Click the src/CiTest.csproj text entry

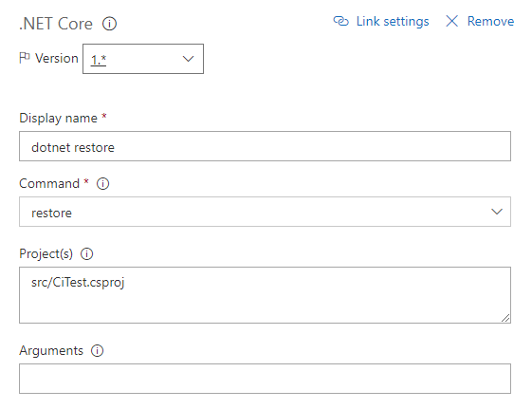[78, 283]
